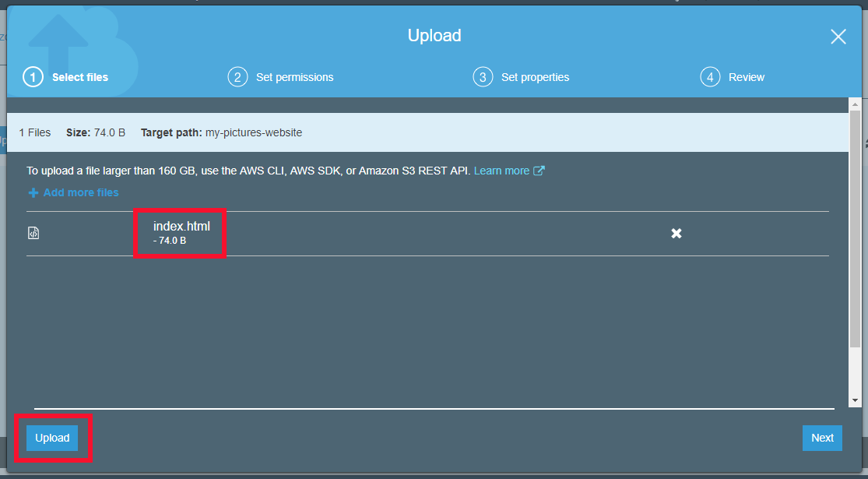Click the Add more files link
This screenshot has height=479, width=868.
(80, 192)
